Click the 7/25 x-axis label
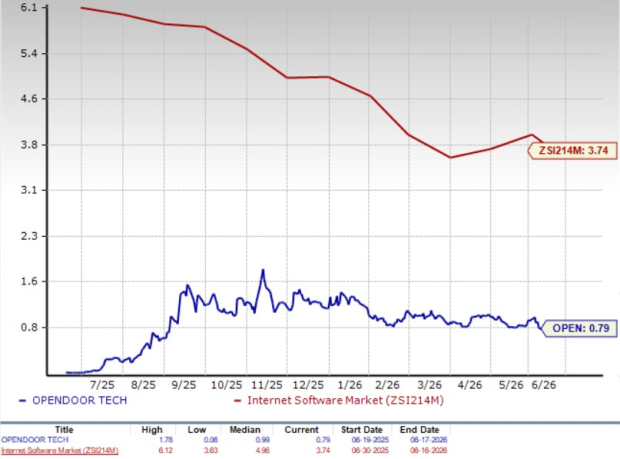 pyautogui.click(x=102, y=385)
